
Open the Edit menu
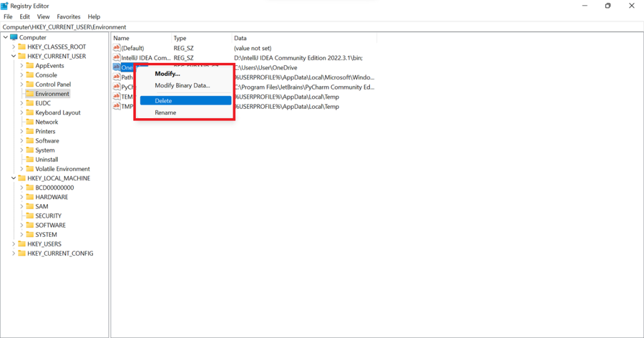(x=25, y=17)
